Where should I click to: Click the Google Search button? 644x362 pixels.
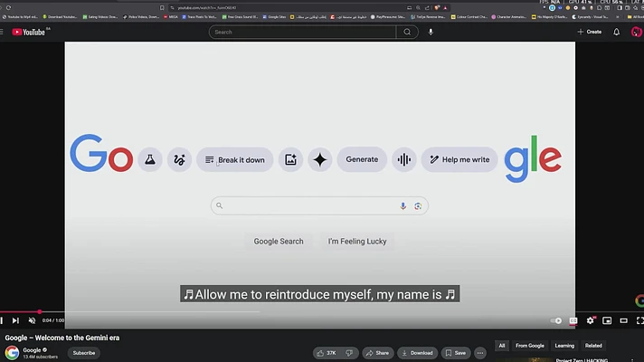279,242
